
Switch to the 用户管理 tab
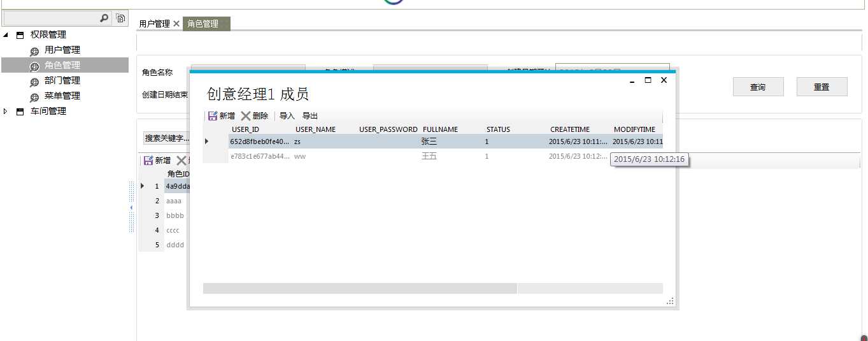point(155,24)
